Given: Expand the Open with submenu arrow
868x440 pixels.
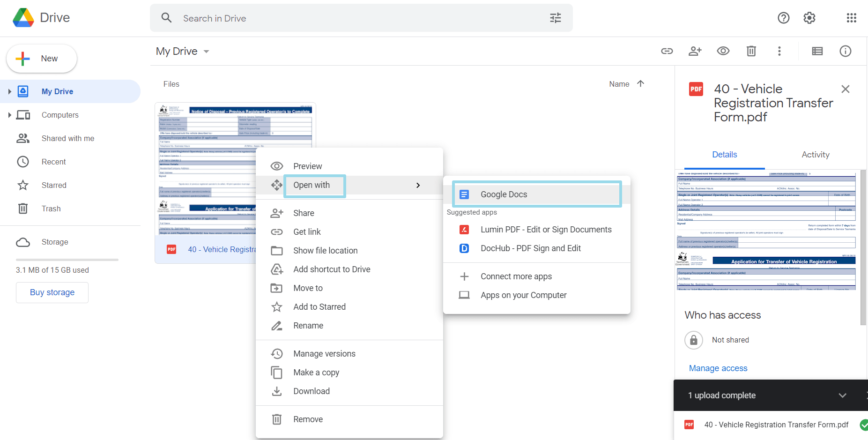Looking at the screenshot, I should (x=418, y=185).
